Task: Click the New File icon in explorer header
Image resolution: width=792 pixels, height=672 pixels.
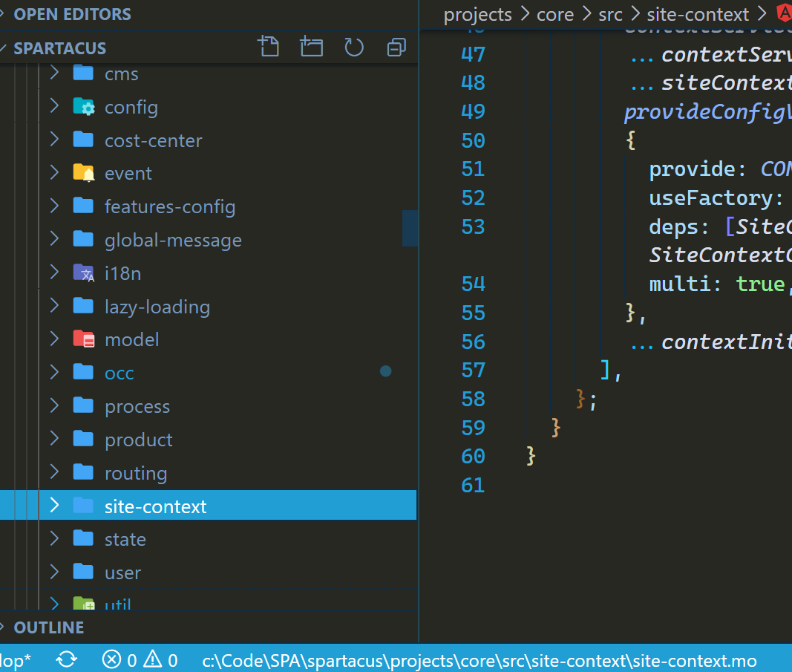Action: click(x=268, y=47)
